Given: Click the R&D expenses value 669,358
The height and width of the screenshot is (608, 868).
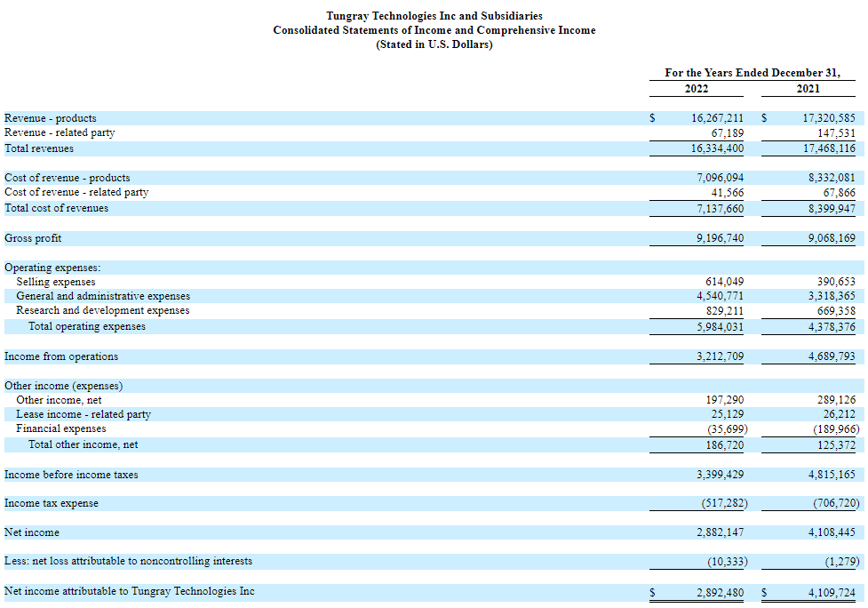Looking at the screenshot, I should click(836, 311).
